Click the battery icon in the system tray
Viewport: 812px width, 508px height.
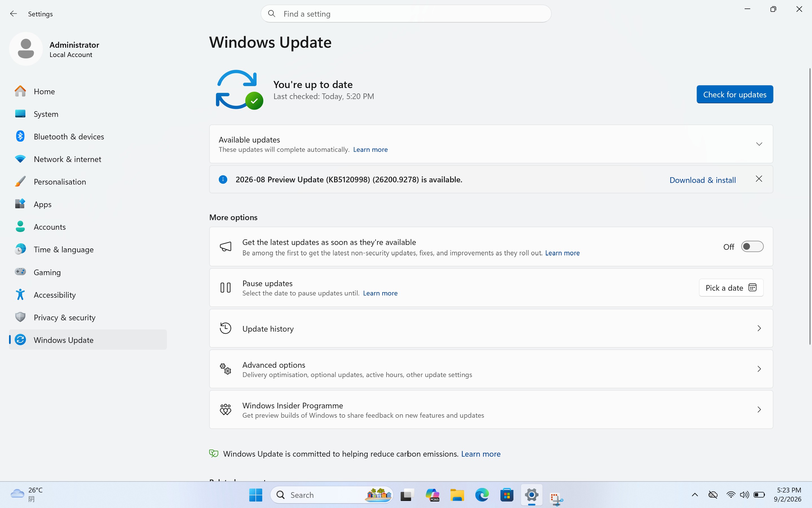759,494
